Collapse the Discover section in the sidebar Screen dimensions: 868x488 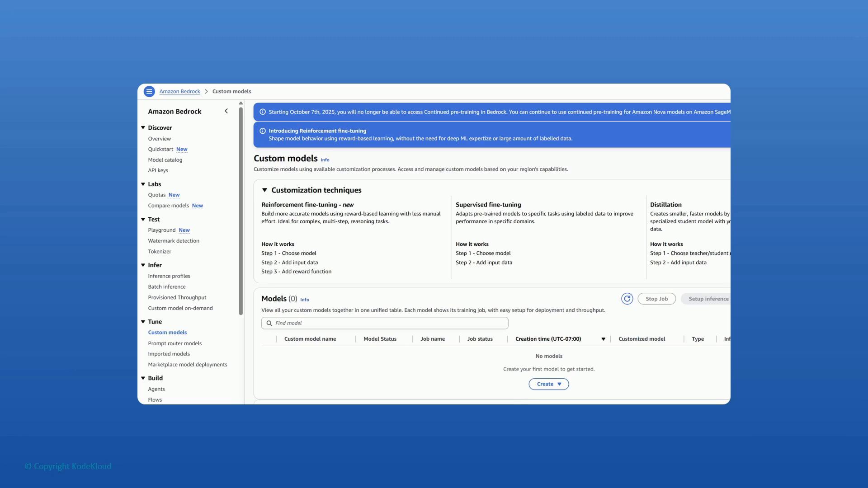pyautogui.click(x=143, y=128)
